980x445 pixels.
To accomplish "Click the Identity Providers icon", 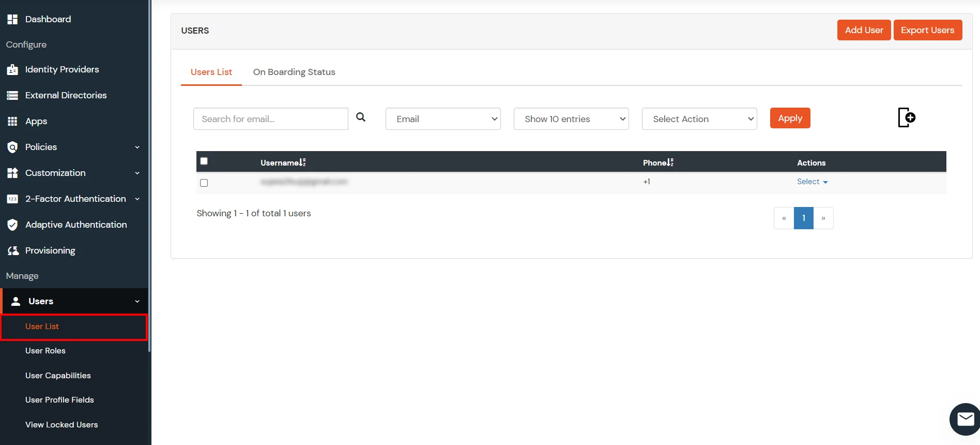I will (x=12, y=69).
